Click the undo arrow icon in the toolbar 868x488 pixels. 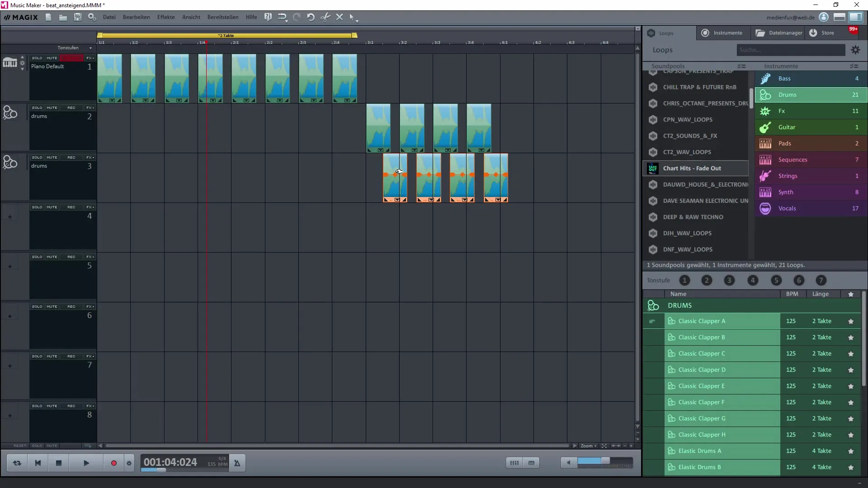(311, 17)
